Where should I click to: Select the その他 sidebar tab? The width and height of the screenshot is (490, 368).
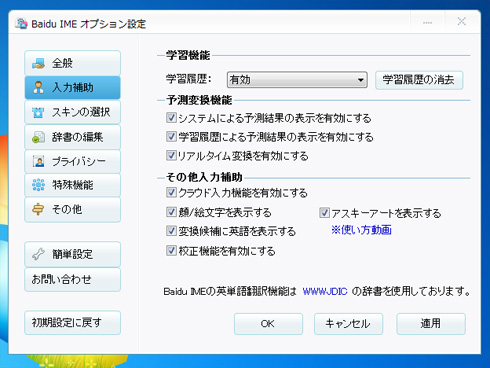click(x=72, y=210)
